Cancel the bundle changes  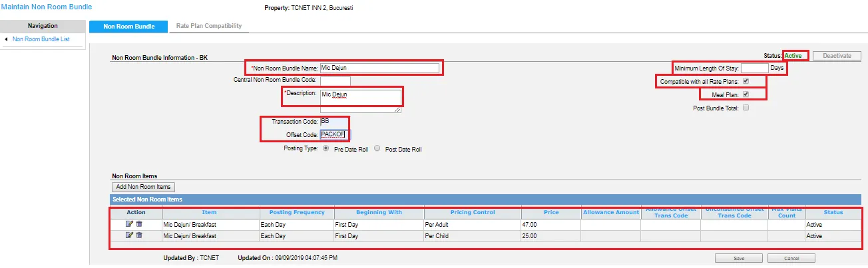click(791, 258)
